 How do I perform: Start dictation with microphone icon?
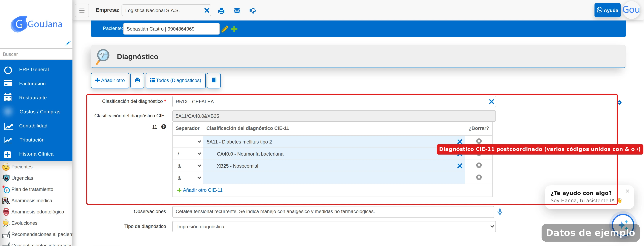tap(500, 212)
